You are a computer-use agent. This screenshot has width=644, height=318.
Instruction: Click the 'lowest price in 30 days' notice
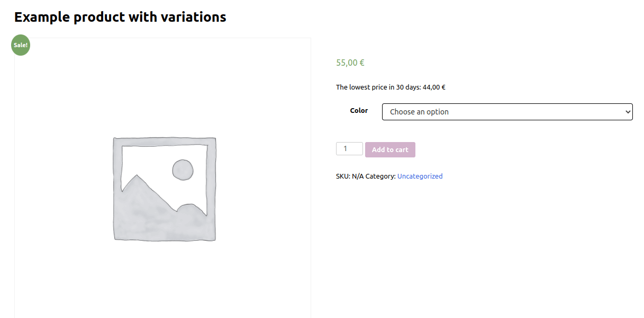pos(391,87)
